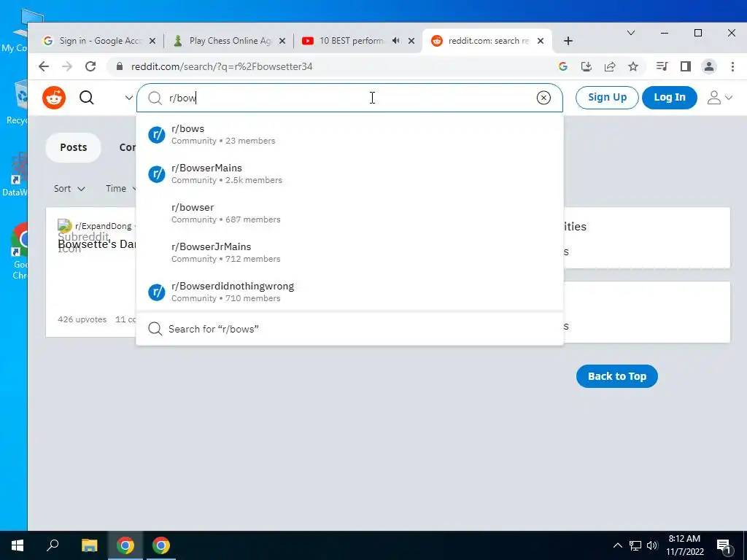The height and width of the screenshot is (560, 747).
Task: Click the Google icon in address bar
Action: (563, 66)
